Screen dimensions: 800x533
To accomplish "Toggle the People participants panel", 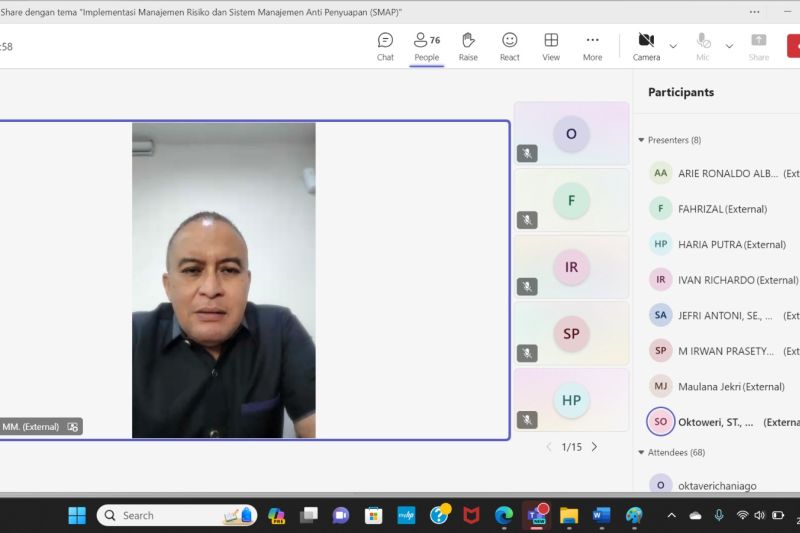I will [427, 47].
